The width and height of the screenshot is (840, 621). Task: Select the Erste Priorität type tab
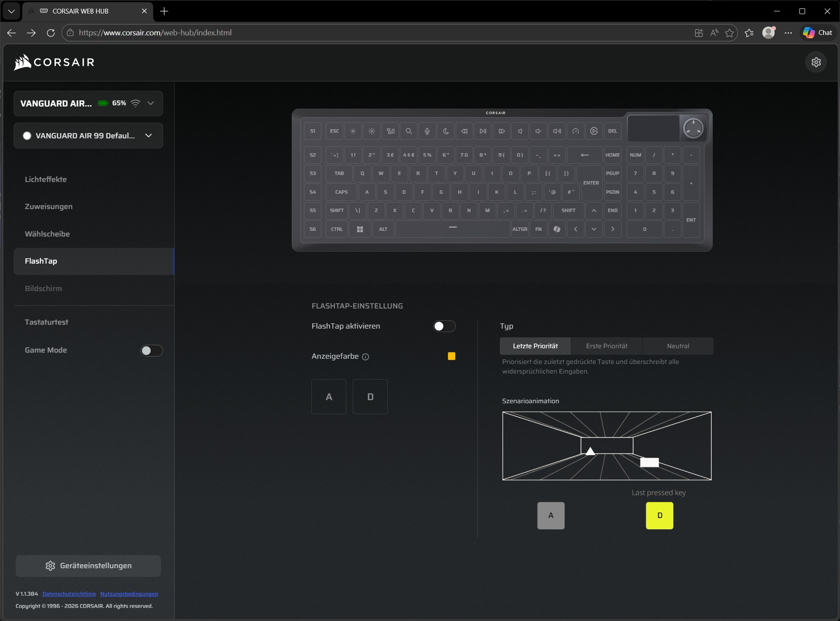click(x=606, y=346)
